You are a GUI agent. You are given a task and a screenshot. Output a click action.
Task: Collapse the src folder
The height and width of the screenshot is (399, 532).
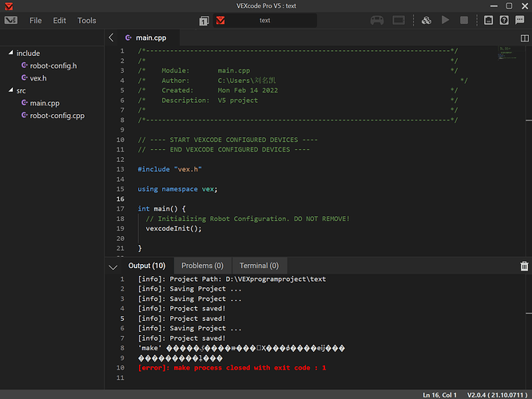click(x=11, y=90)
